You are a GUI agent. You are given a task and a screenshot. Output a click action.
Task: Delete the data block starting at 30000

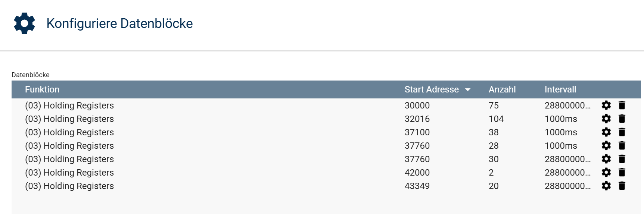(622, 106)
